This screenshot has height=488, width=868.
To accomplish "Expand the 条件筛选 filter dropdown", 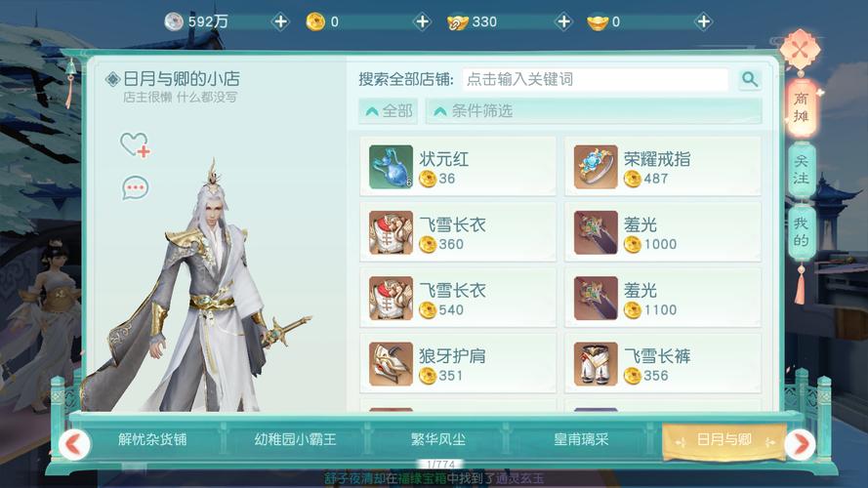I will (x=594, y=111).
